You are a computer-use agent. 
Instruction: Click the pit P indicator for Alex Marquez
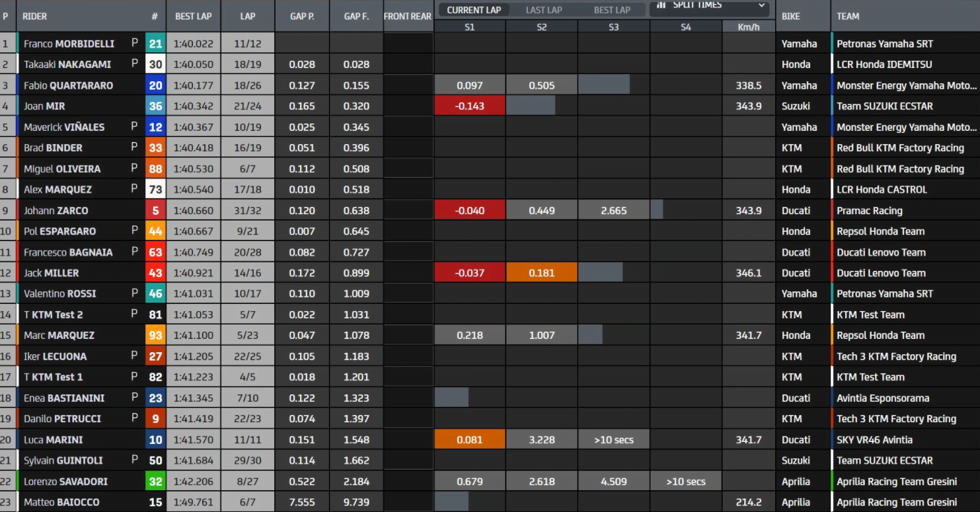coord(135,189)
